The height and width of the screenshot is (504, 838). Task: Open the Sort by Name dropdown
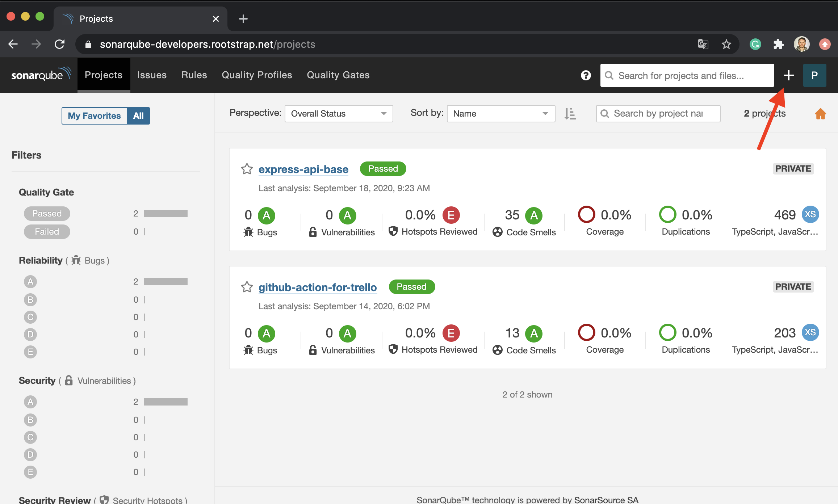pyautogui.click(x=500, y=114)
